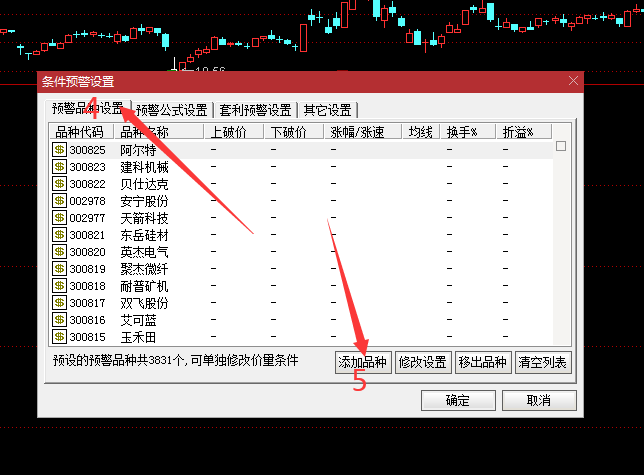This screenshot has width=644, height=475.
Task: Click the 清空列表 button
Action: (543, 363)
